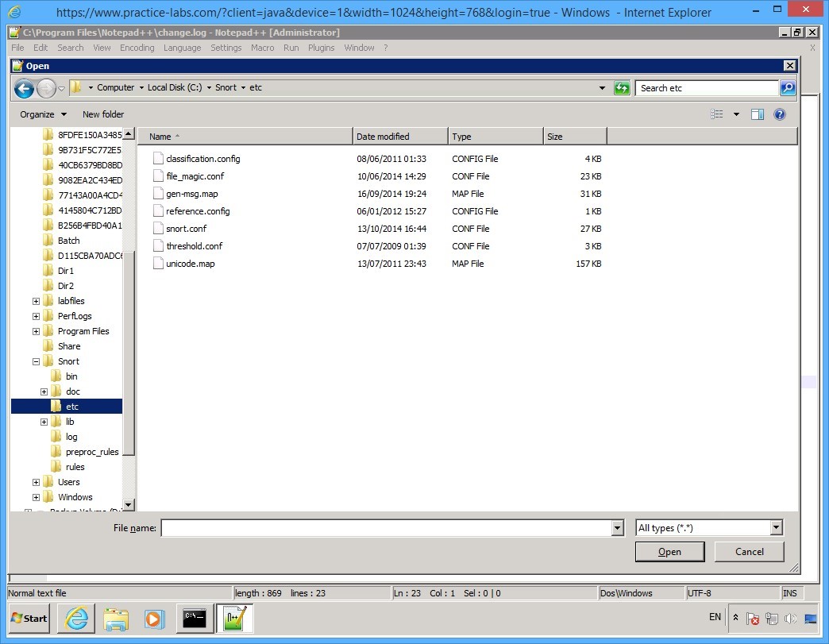829x644 pixels.
Task: Click the Help question mark icon
Action: pyautogui.click(x=779, y=114)
